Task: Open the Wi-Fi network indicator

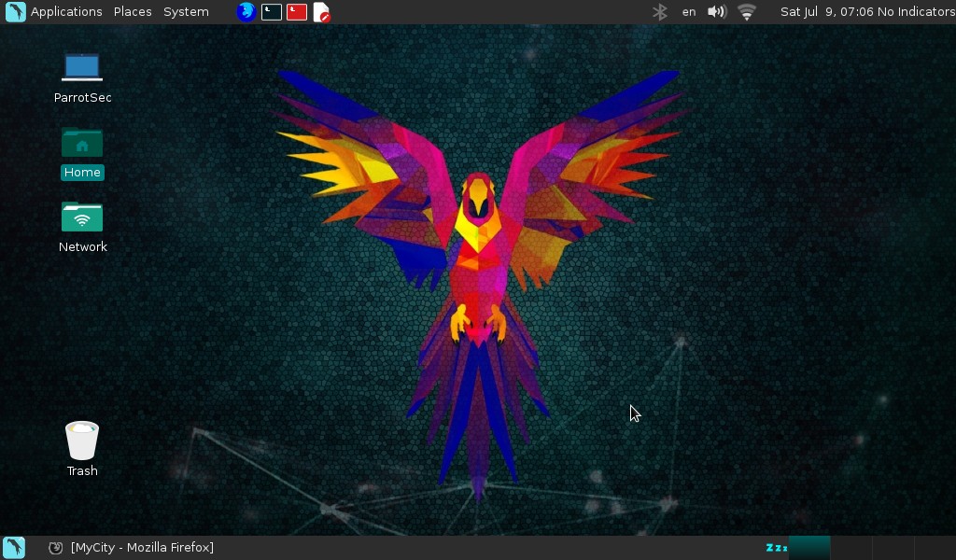Action: pyautogui.click(x=746, y=11)
